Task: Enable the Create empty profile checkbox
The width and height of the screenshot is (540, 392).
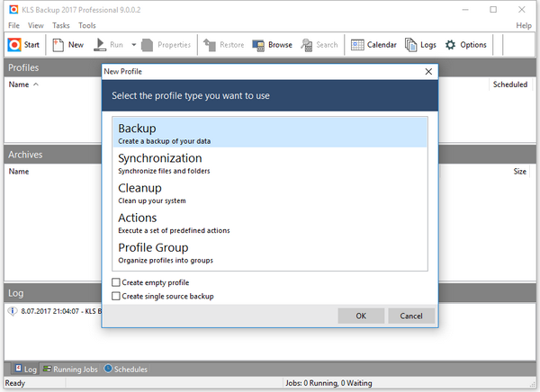Action: [115, 282]
